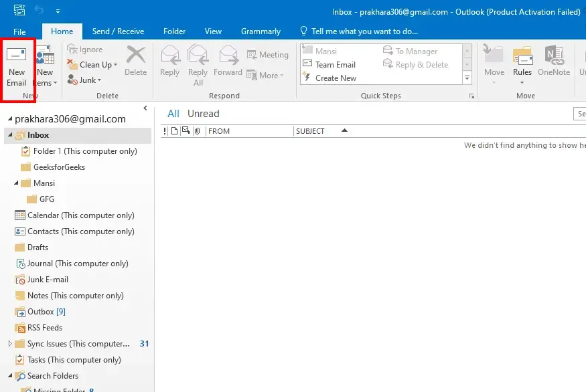Open the More respond options dropdown
The height and width of the screenshot is (392, 586).
coord(265,75)
